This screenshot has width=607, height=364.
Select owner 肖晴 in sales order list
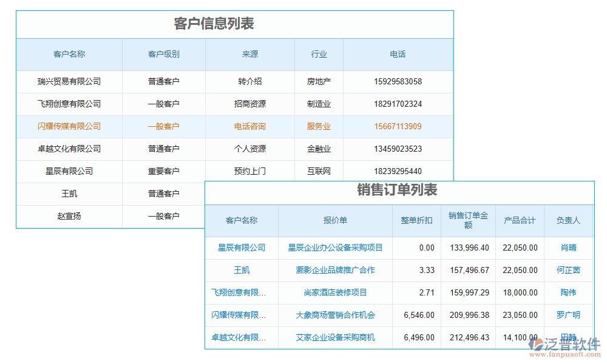pos(568,248)
